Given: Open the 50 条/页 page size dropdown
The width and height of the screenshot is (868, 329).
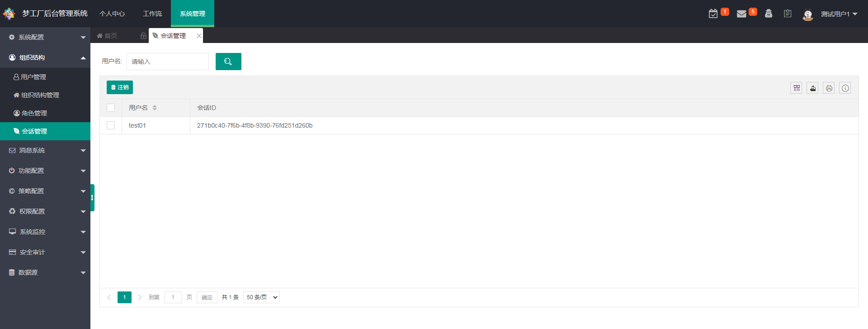Looking at the screenshot, I should tap(261, 297).
